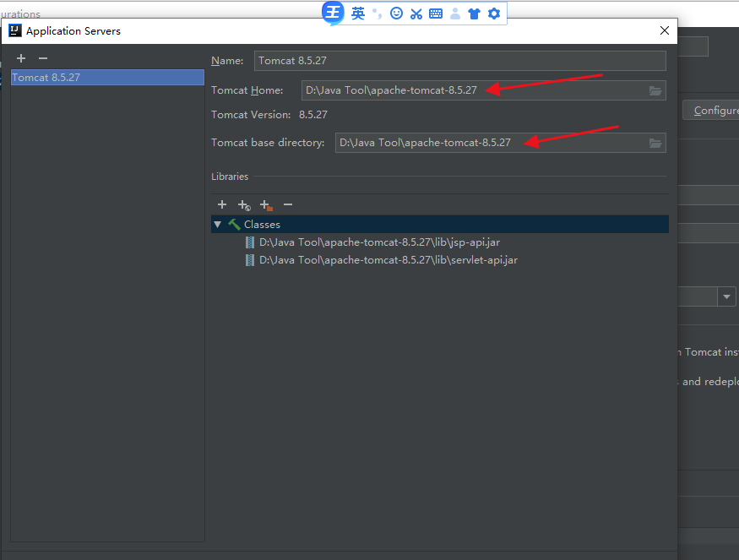Select the Classes node

coord(440,225)
